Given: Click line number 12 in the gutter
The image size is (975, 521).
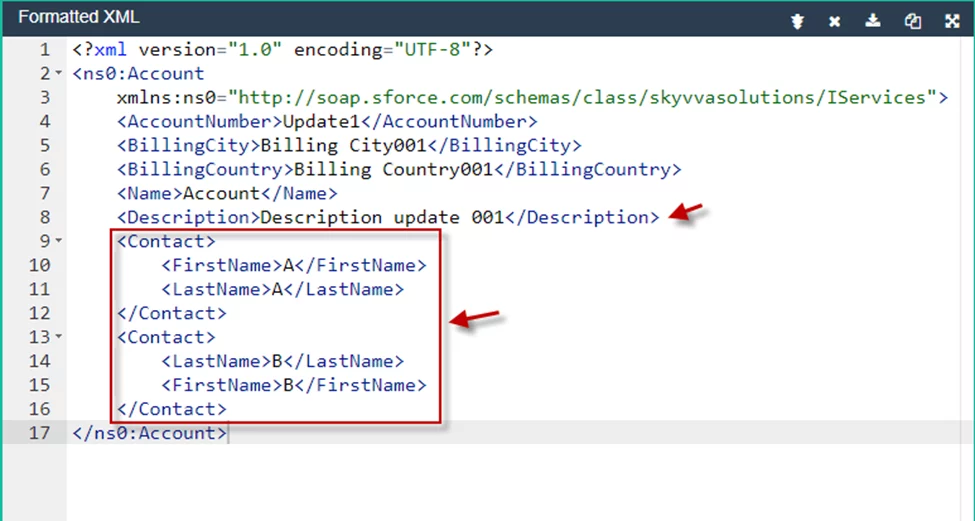Looking at the screenshot, I should [39, 314].
